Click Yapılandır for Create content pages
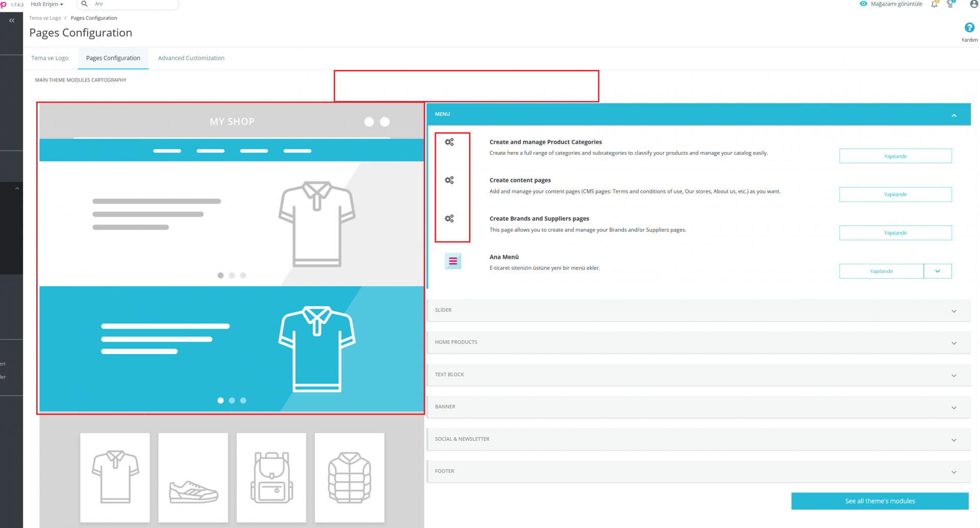The height and width of the screenshot is (528, 980). pos(895,194)
